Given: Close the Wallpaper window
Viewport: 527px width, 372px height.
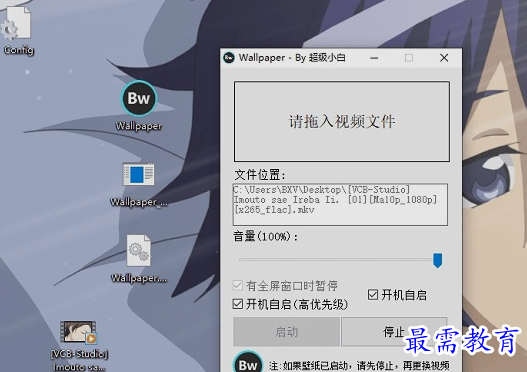Looking at the screenshot, I should tap(444, 58).
